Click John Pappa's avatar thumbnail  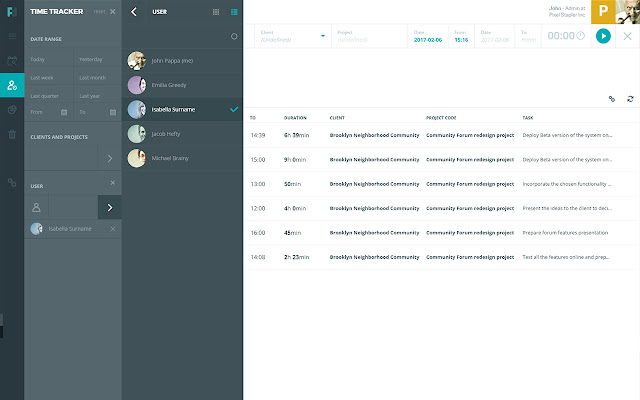[x=137, y=61]
